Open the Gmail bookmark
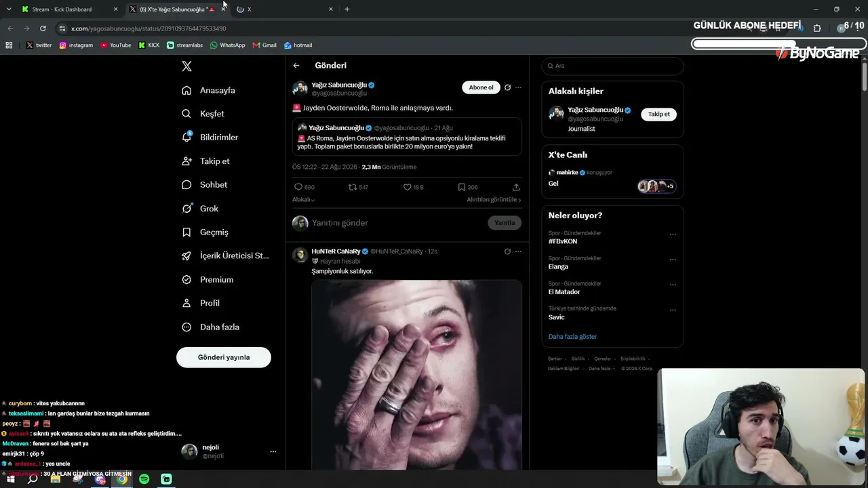The image size is (868, 488). [x=264, y=45]
